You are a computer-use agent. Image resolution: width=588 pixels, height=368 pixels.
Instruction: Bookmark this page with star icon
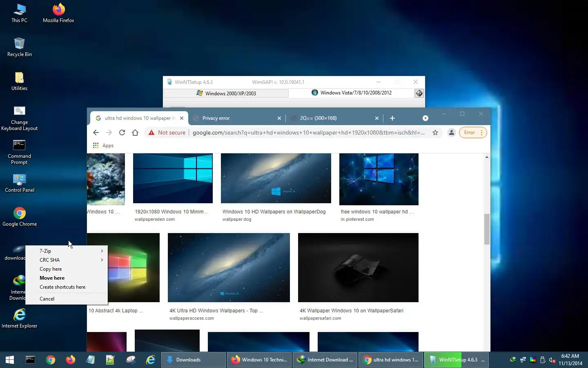point(435,132)
